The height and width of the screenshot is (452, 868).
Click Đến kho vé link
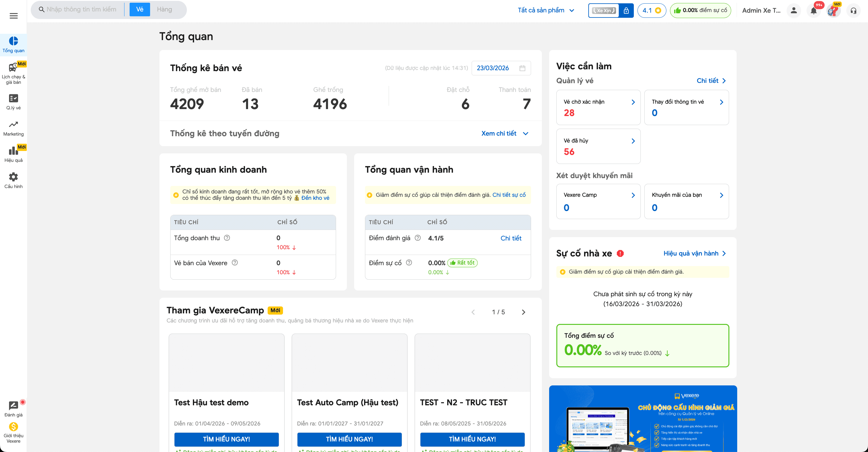pyautogui.click(x=315, y=198)
